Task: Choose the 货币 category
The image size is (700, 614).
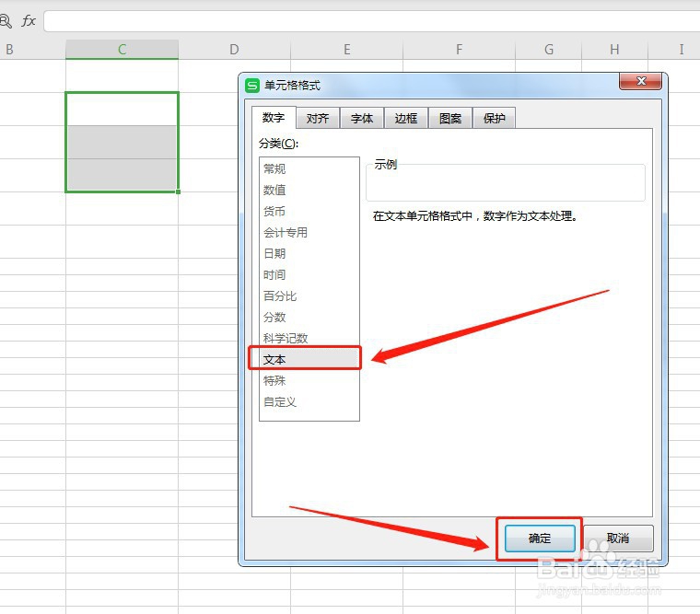Action: click(309, 211)
